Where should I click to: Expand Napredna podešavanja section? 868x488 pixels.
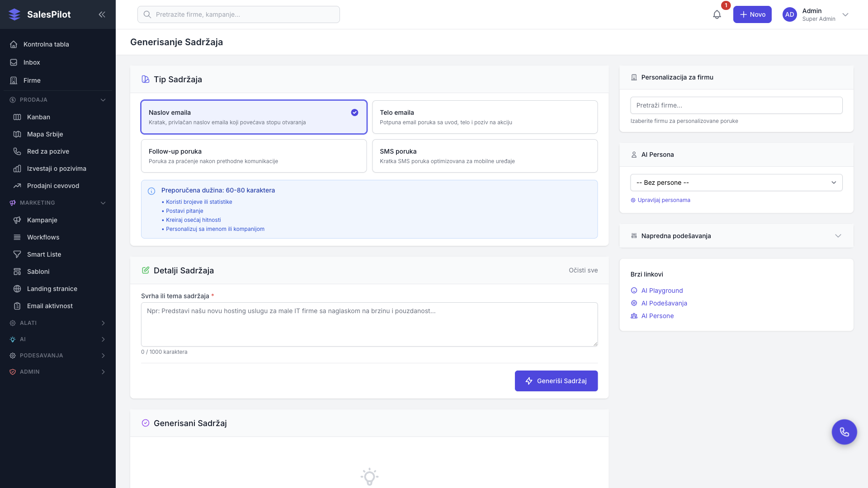click(x=736, y=236)
